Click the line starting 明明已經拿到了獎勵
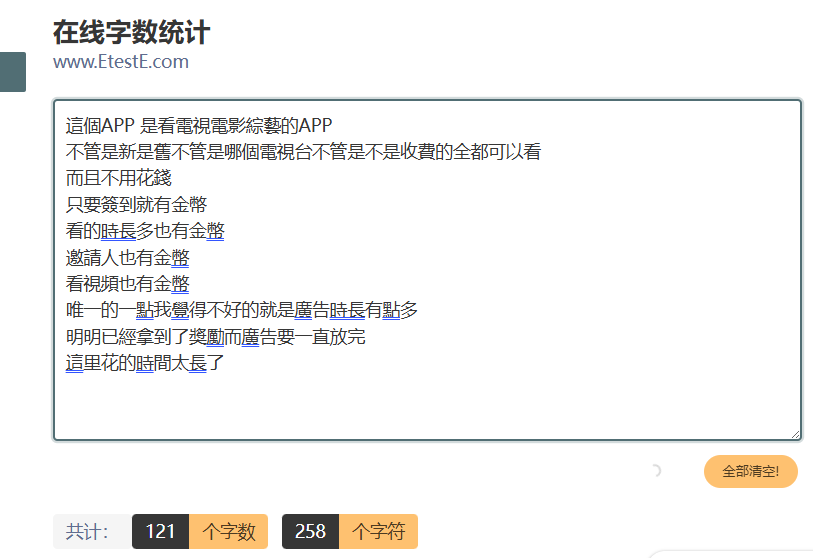Viewport: 813px width, 558px height. (x=216, y=337)
